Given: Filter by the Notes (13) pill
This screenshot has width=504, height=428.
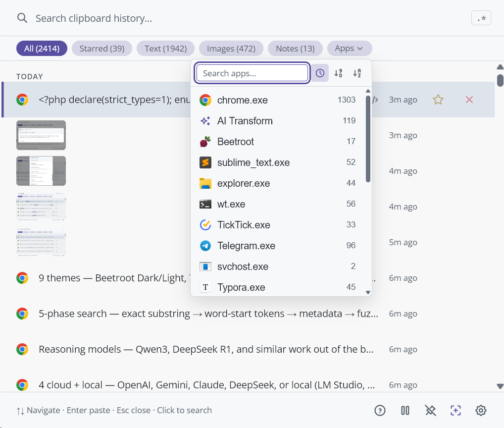Looking at the screenshot, I should pos(295,49).
